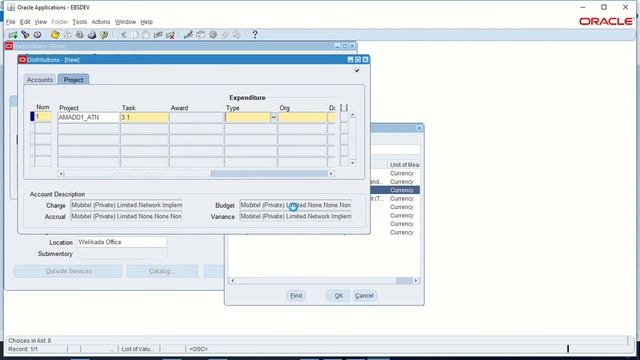The image size is (640, 360).
Task: Click the Unit of Mea column header
Action: (x=404, y=165)
